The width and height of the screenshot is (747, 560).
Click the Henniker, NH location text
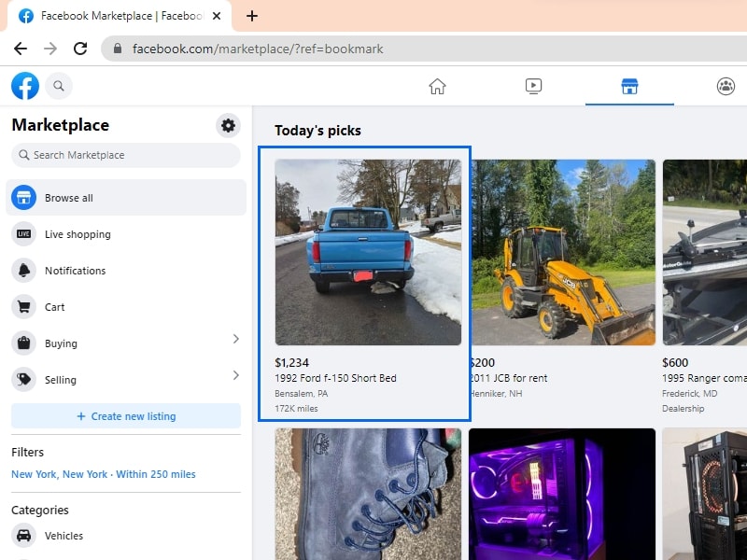(497, 394)
